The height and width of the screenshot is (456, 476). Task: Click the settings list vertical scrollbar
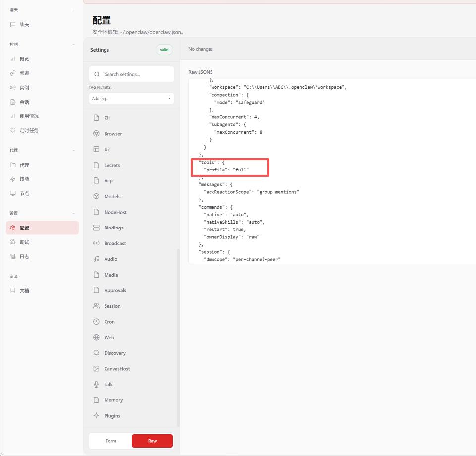pyautogui.click(x=178, y=337)
